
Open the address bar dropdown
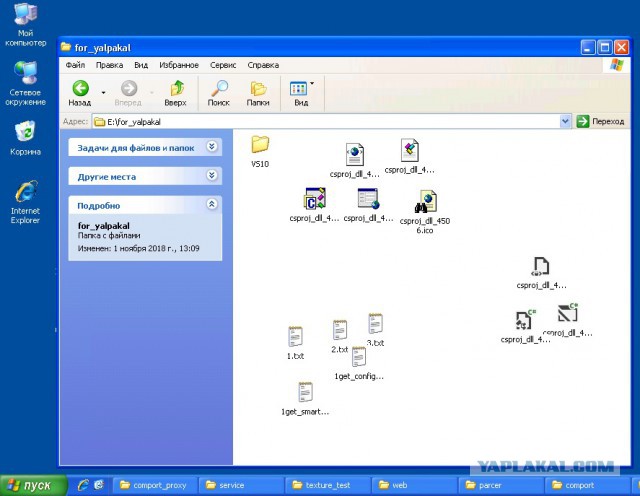(x=565, y=121)
